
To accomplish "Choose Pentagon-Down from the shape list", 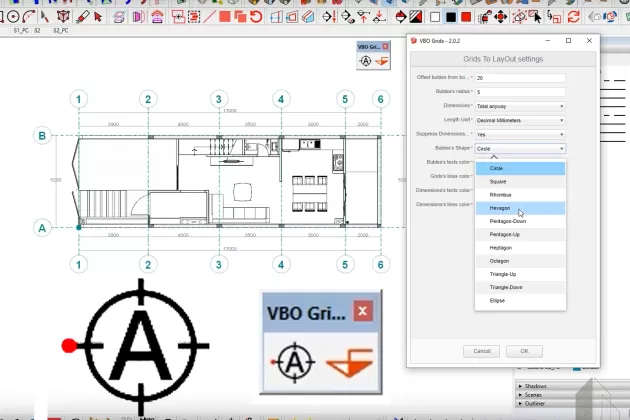I will 520,221.
